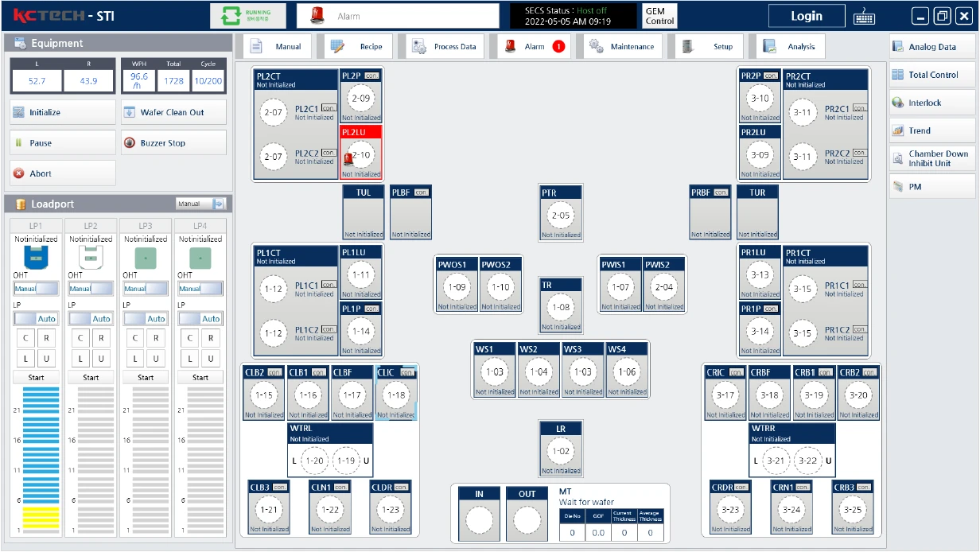The image size is (980, 552).
Task: Open the on-screen keyboard icon
Action: click(865, 16)
